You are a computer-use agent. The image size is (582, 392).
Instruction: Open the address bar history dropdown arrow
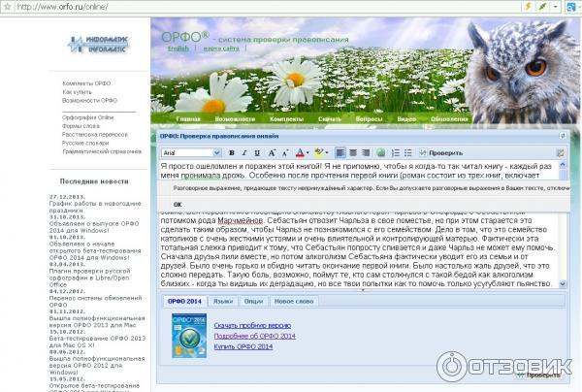tap(555, 7)
